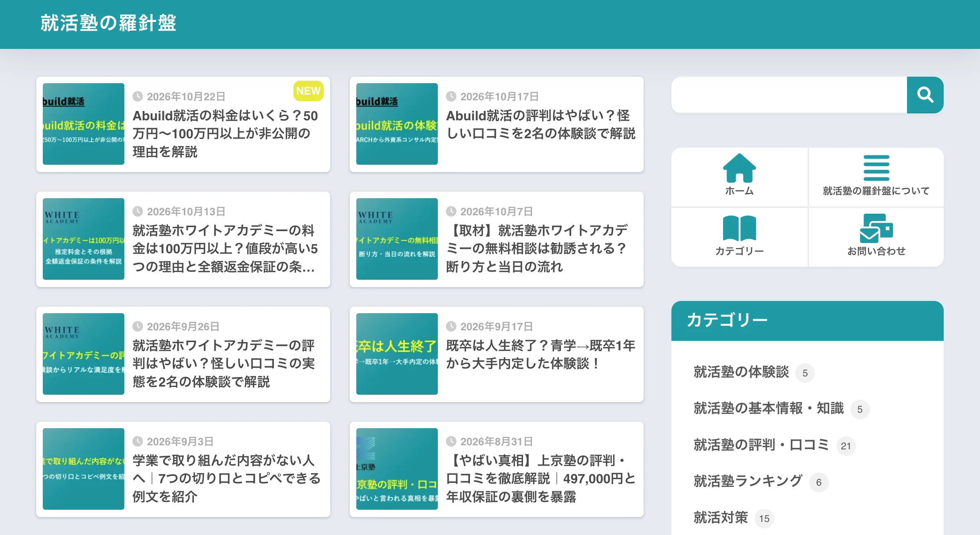This screenshot has width=980, height=535.
Task: Click date 2026年9月26日
Action: tap(183, 327)
